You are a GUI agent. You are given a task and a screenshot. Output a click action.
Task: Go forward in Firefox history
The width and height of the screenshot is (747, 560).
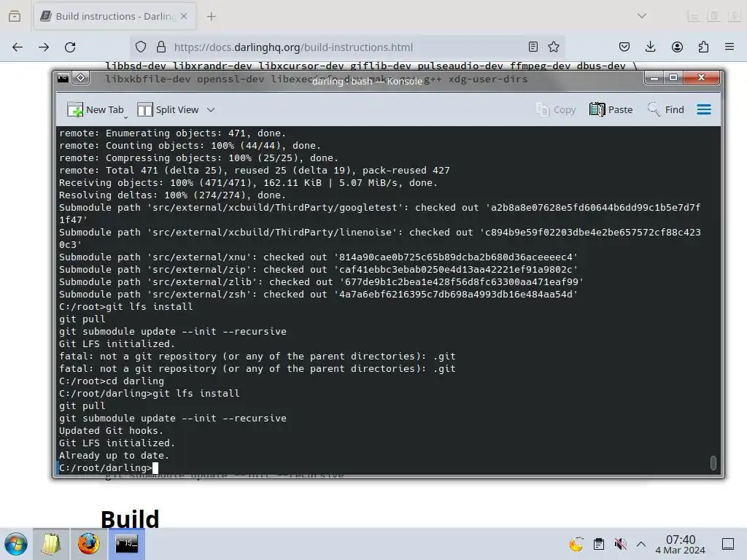pyautogui.click(x=44, y=47)
